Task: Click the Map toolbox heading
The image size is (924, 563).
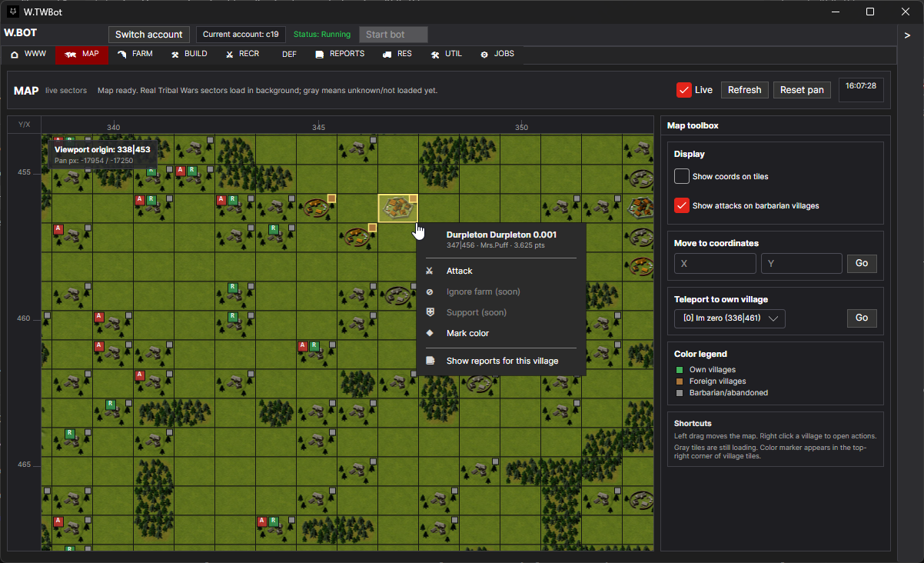Action: (x=693, y=125)
